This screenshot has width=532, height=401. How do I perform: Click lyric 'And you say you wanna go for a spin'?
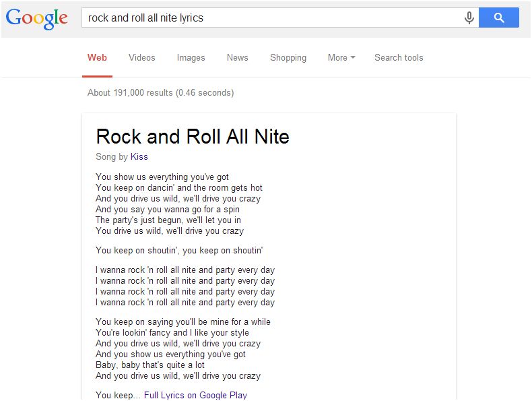point(168,210)
